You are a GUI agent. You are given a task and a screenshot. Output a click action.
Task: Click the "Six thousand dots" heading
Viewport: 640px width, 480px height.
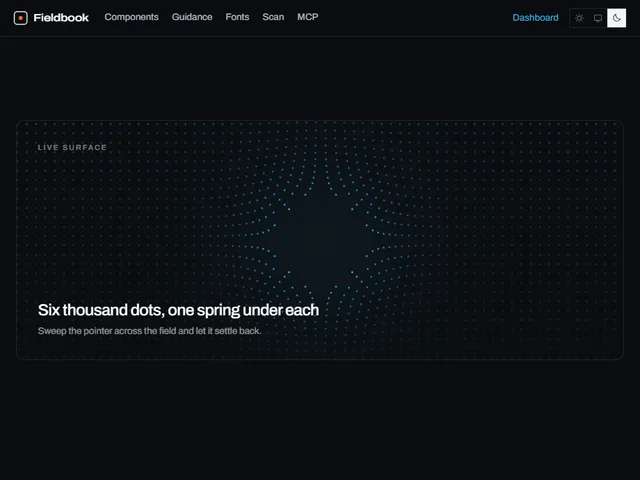coord(178,310)
